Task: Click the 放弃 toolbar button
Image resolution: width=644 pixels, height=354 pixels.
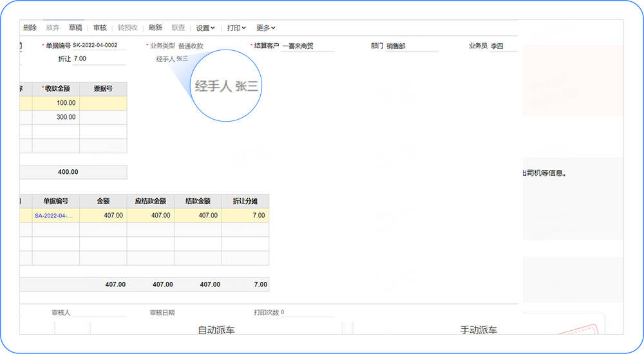Action: coord(53,28)
